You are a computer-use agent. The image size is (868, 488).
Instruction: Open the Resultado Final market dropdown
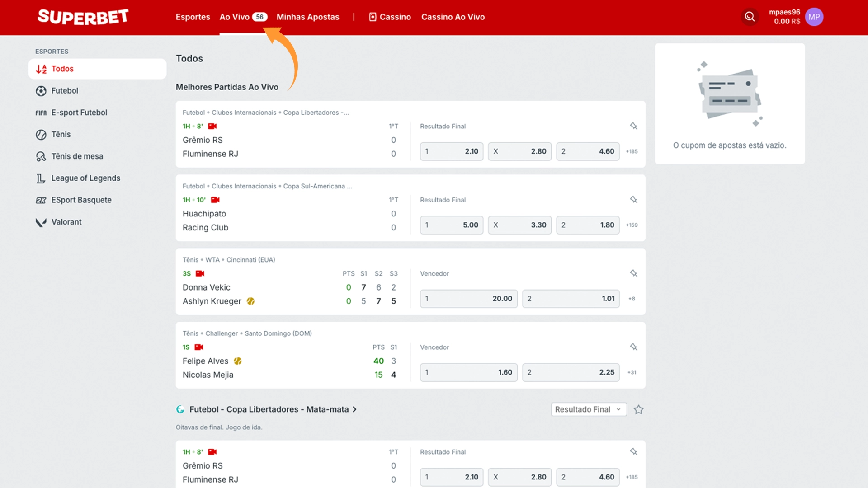tap(589, 409)
